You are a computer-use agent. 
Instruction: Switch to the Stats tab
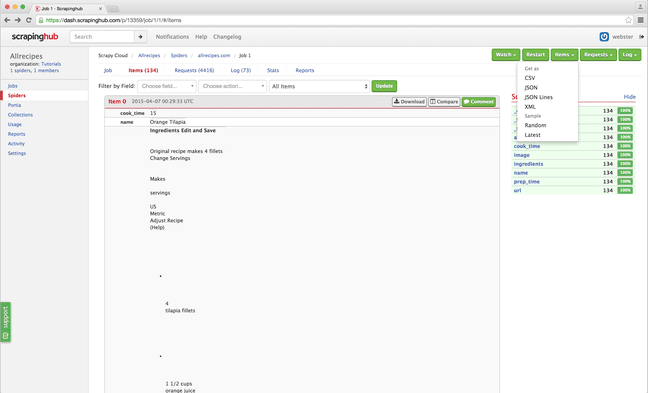click(273, 70)
